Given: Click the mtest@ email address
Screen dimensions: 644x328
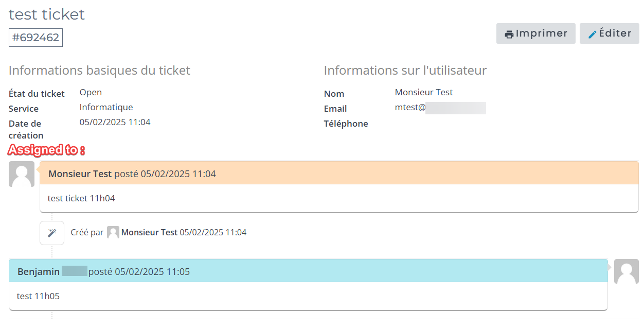Looking at the screenshot, I should pyautogui.click(x=410, y=108).
